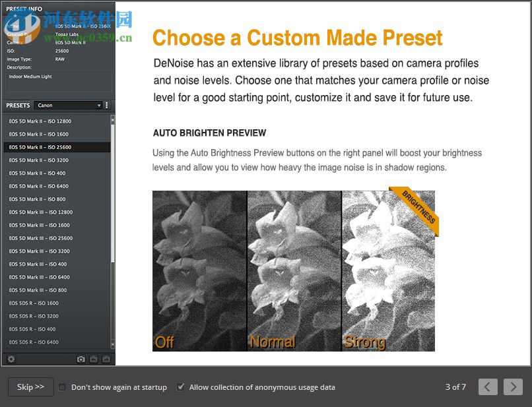Viewport: 532px width, 407px height.
Task: Select EOS 5D Mark III - ISO 1600
Action: (57, 225)
